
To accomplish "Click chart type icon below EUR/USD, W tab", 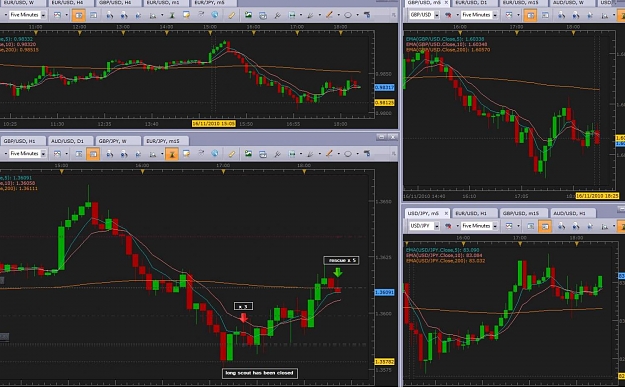I will [57, 15].
